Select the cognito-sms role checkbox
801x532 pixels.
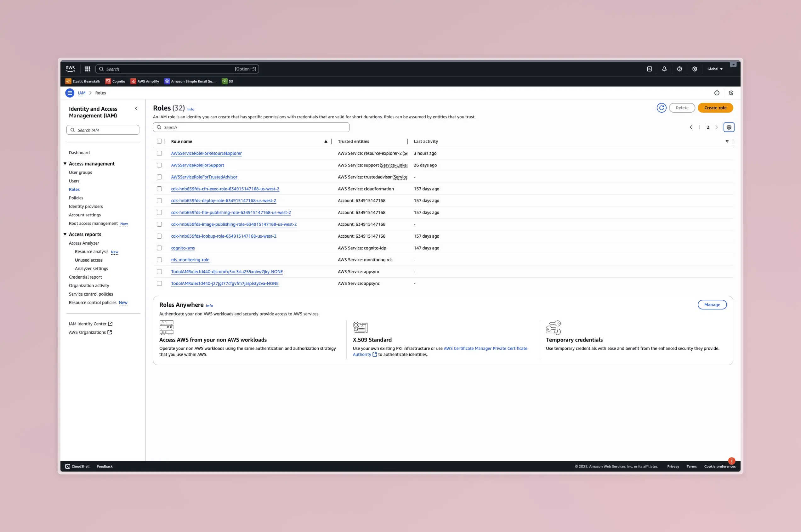click(x=159, y=248)
